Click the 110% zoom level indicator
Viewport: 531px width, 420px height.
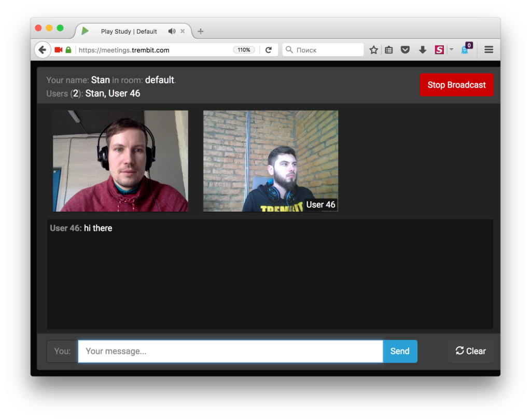pos(244,50)
